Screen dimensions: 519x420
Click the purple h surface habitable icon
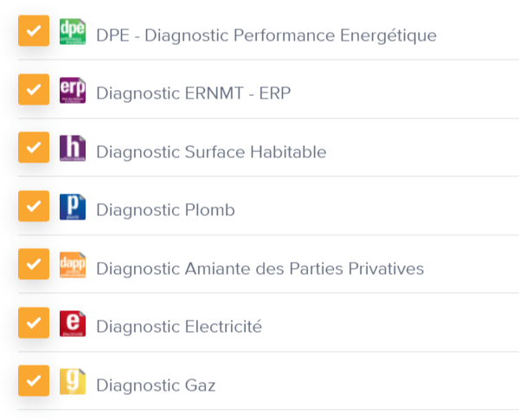(x=73, y=148)
